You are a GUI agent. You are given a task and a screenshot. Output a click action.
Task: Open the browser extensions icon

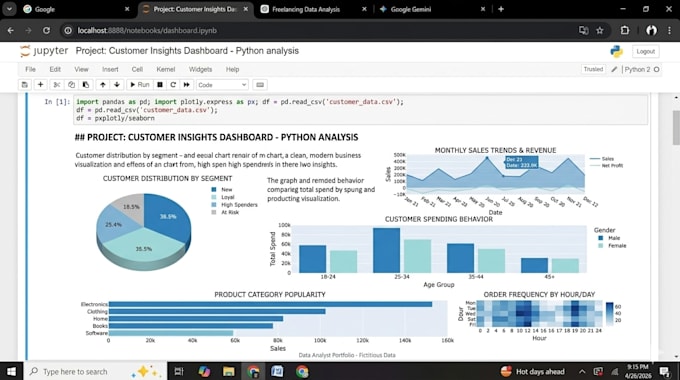point(624,30)
